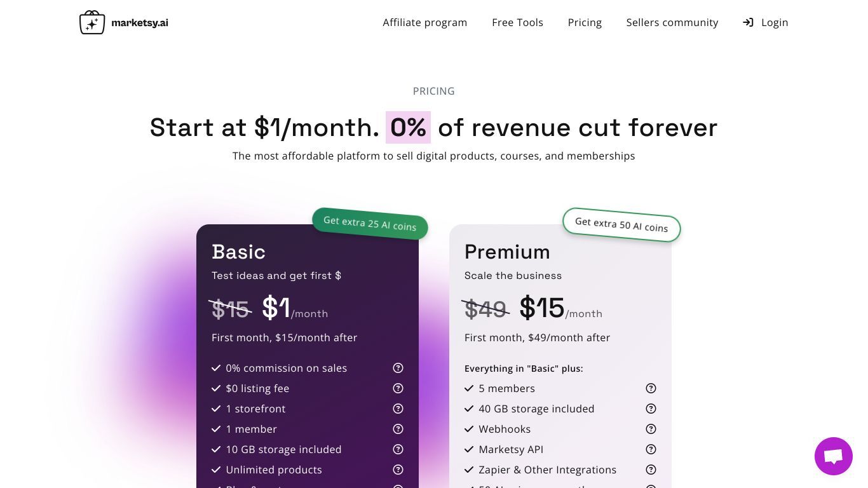This screenshot has height=488, width=868.
Task: Click the help icon beside Webhooks
Action: 651,429
